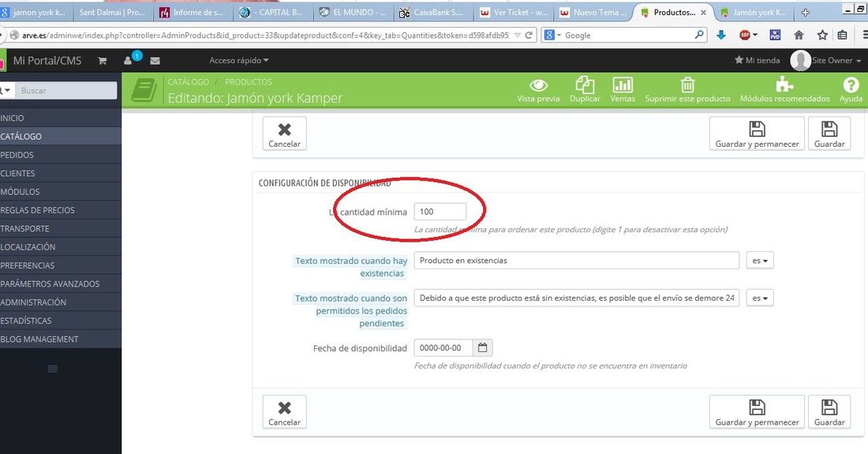The width and height of the screenshot is (868, 454).
Task: Open the Site Owner avatar
Action: point(800,60)
